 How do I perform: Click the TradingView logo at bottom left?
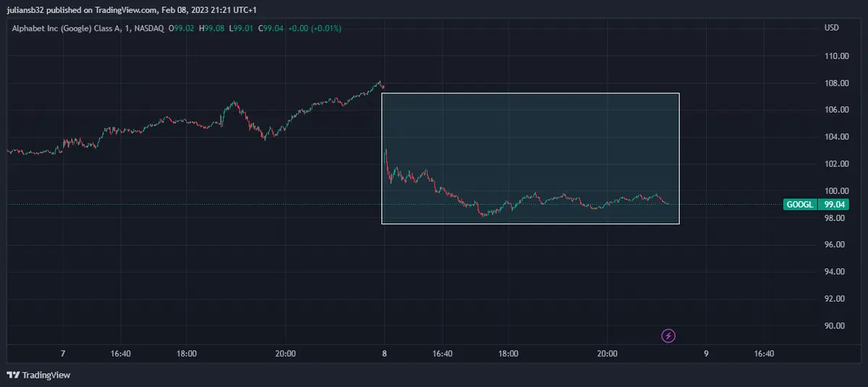[38, 375]
